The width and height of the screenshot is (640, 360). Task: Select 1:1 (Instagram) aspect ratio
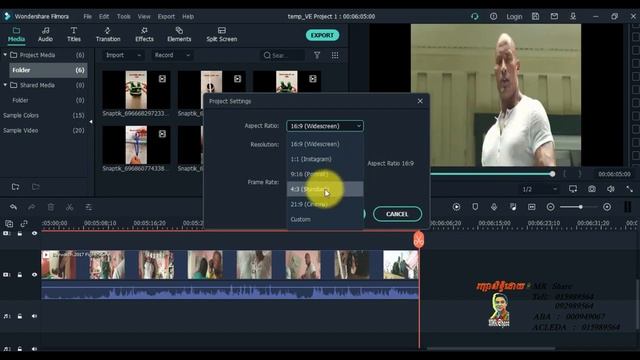(325, 159)
